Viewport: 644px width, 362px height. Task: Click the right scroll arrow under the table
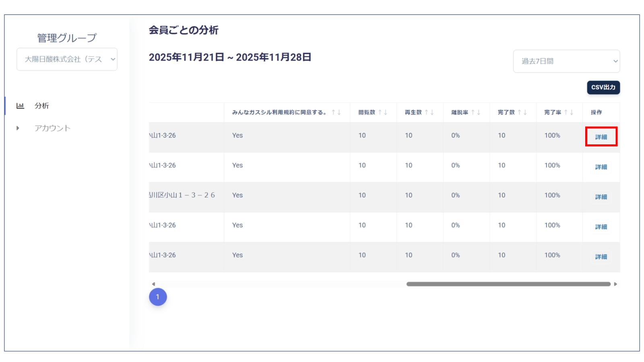click(616, 284)
